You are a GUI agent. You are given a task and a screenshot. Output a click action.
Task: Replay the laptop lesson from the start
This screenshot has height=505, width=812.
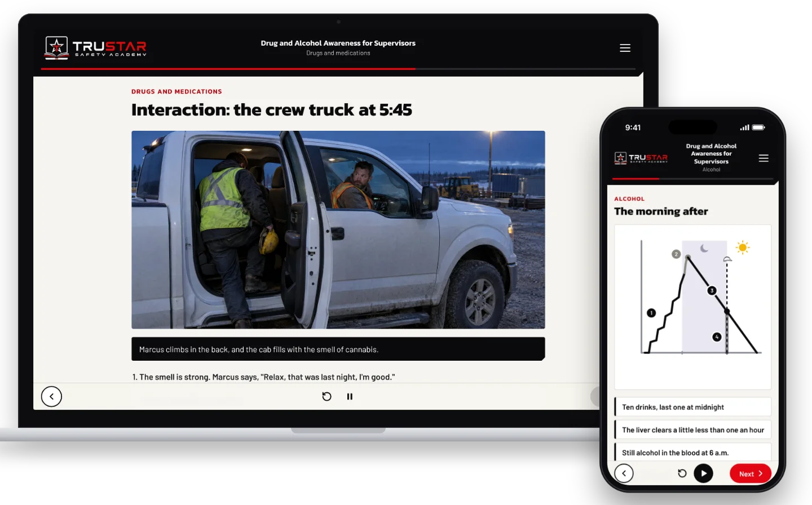(x=326, y=396)
